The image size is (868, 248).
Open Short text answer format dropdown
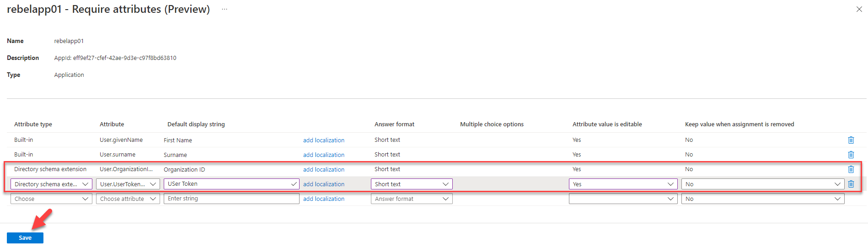(412, 184)
